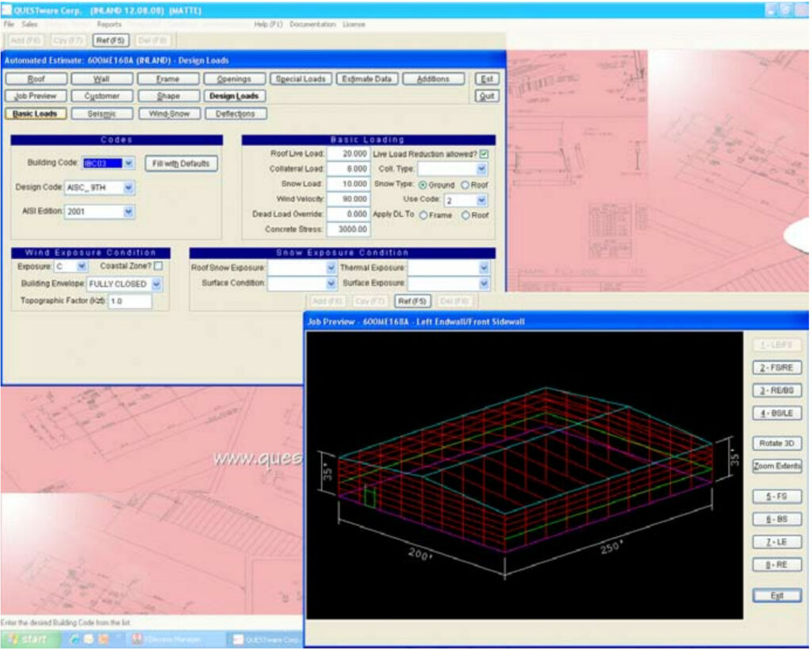The width and height of the screenshot is (812, 649).
Task: Select the Design Loads button
Action: 234,96
